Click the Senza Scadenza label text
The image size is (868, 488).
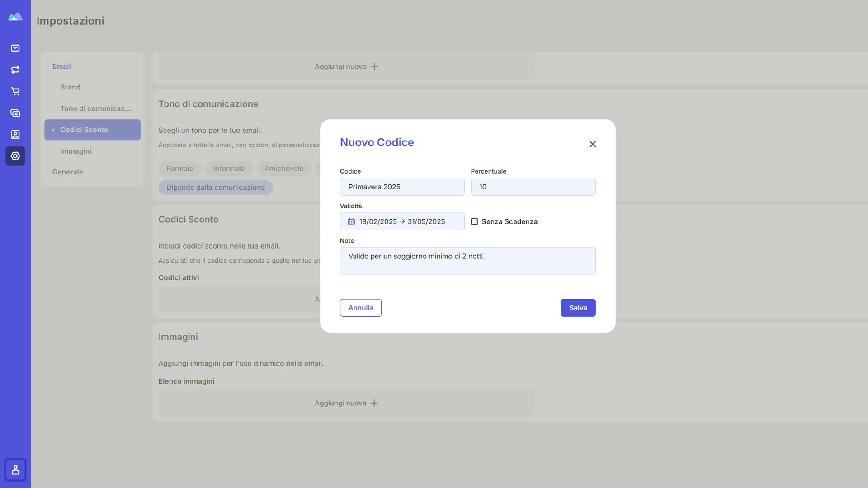[509, 221]
